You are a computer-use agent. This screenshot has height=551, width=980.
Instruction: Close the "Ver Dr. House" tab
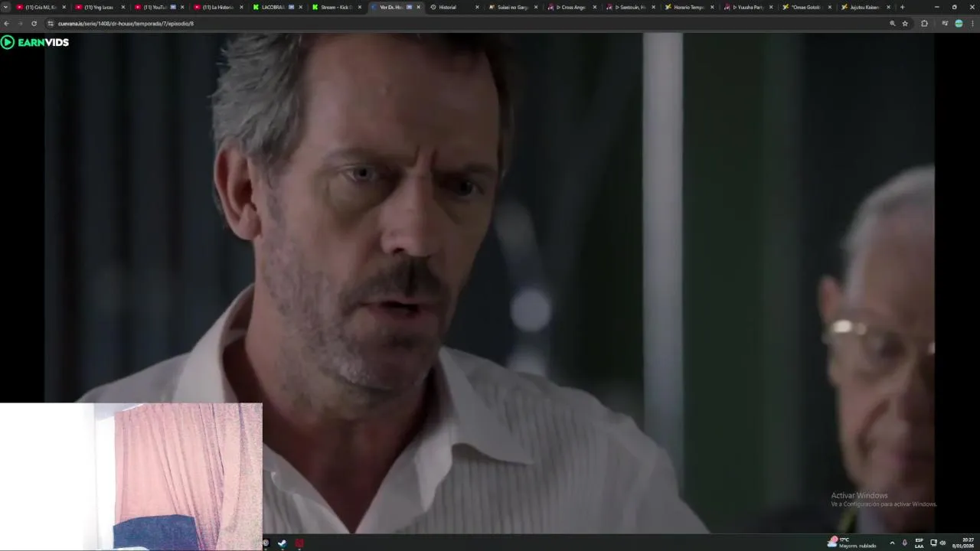coord(418,7)
